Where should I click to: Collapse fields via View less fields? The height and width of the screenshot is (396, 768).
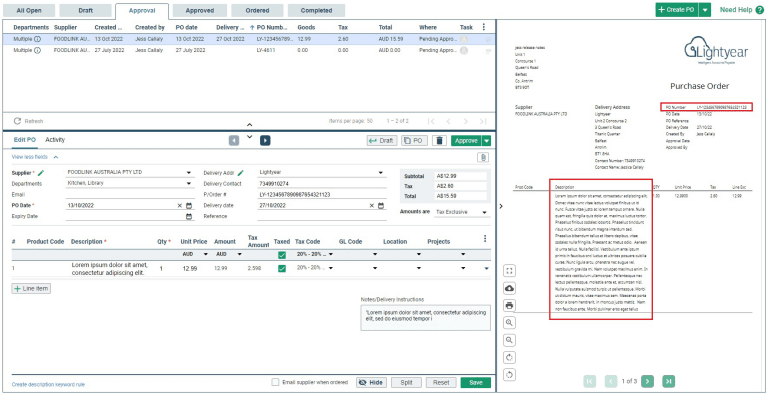coord(35,157)
